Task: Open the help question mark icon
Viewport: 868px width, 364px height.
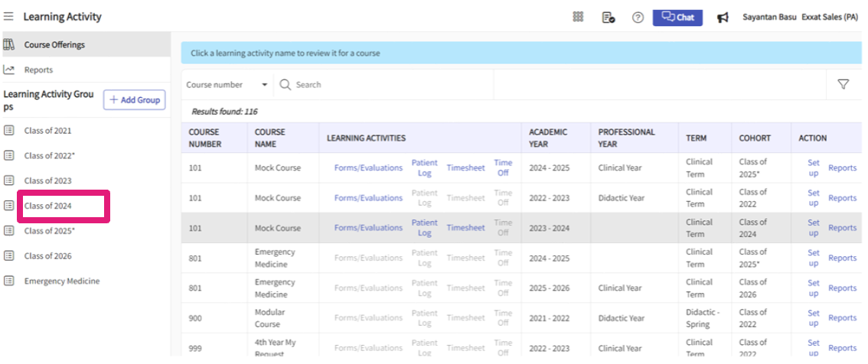Action: click(638, 17)
